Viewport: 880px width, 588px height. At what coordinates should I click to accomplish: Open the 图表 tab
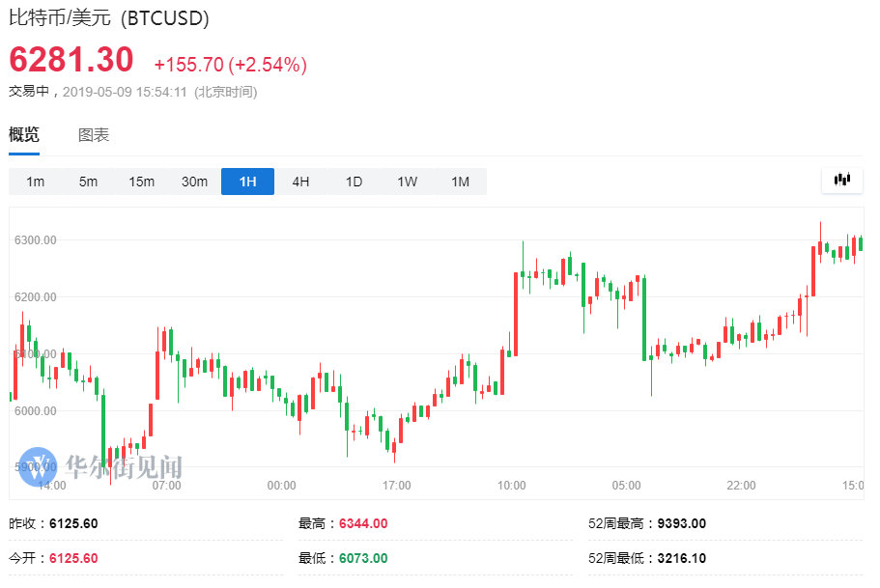coord(94,135)
